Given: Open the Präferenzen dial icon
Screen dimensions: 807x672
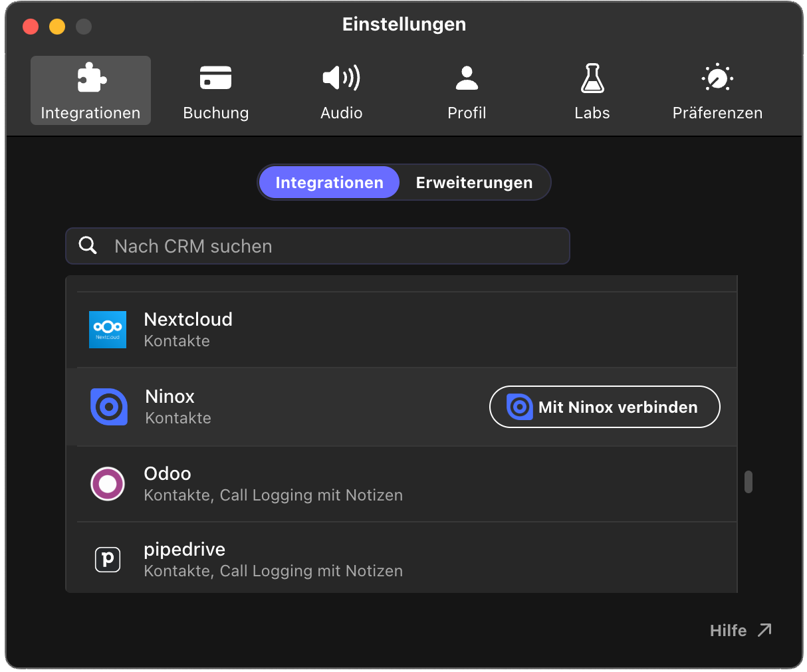Looking at the screenshot, I should (x=717, y=78).
